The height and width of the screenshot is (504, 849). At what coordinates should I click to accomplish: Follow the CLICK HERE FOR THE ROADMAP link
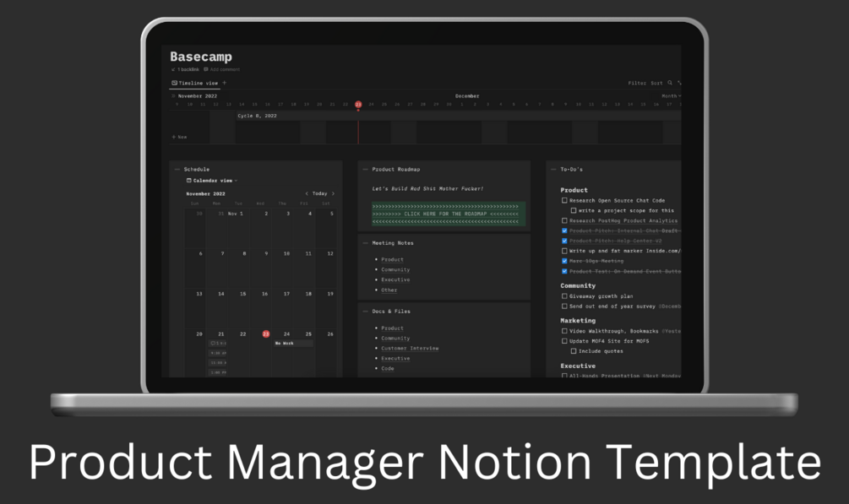(x=444, y=213)
